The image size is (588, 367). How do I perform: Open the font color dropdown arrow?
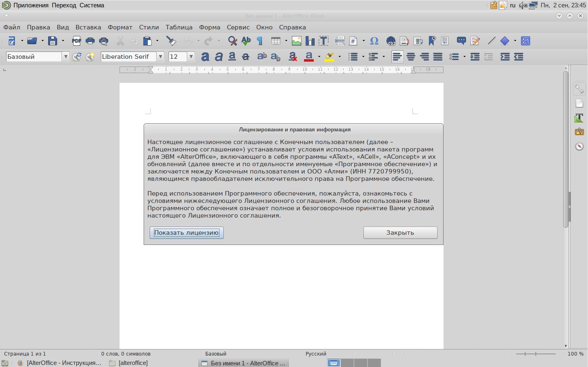coord(319,57)
